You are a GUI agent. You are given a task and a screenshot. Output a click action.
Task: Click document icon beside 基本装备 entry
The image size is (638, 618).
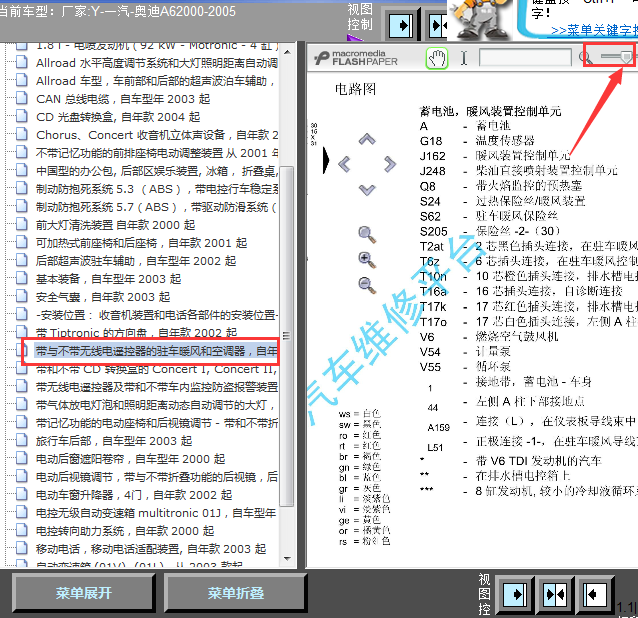22,278
